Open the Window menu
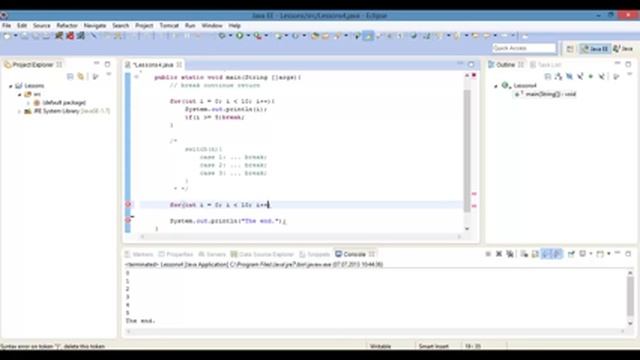Image resolution: width=640 pixels, height=360 pixels. pos(212,25)
